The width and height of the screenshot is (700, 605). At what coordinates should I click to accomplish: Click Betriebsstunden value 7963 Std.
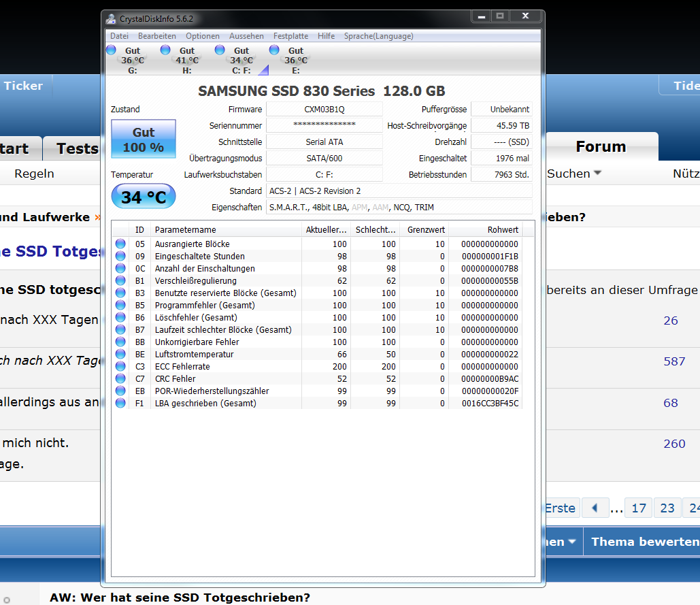[x=502, y=175]
